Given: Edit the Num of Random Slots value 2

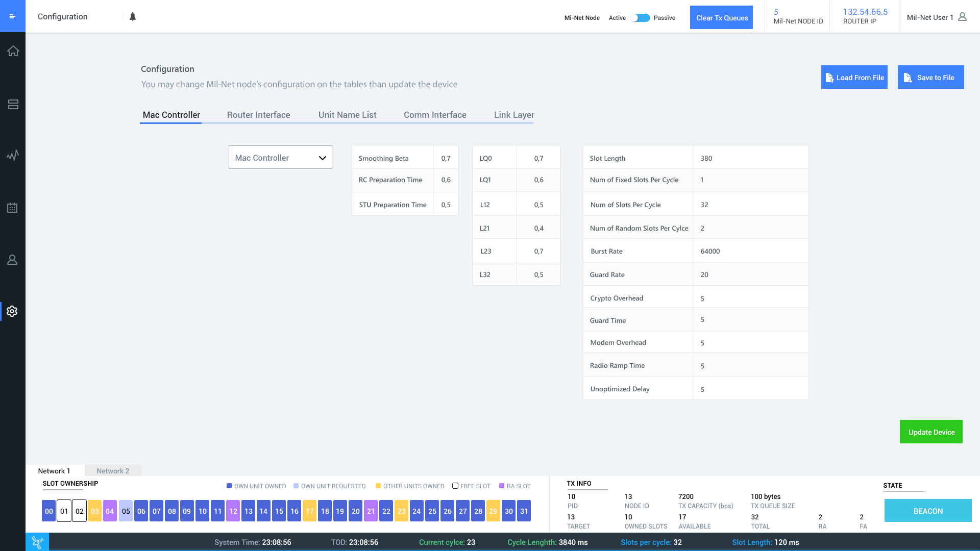Looking at the screenshot, I should tap(751, 228).
